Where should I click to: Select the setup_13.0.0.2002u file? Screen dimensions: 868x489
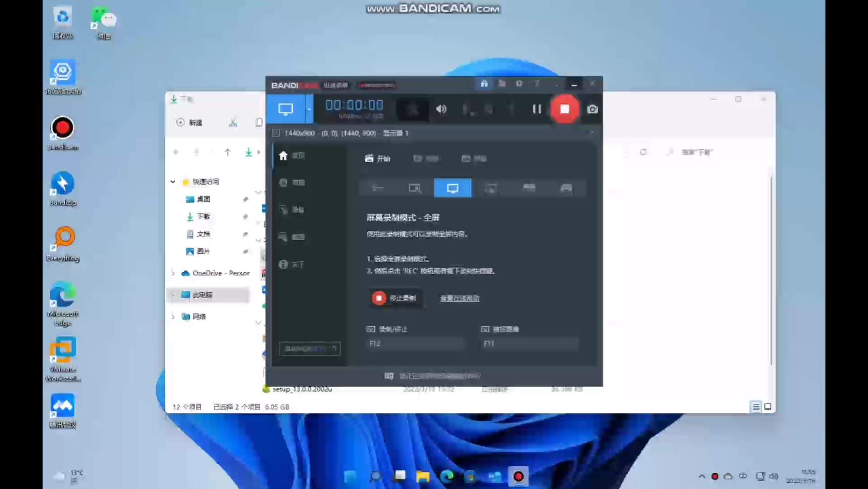tap(302, 389)
